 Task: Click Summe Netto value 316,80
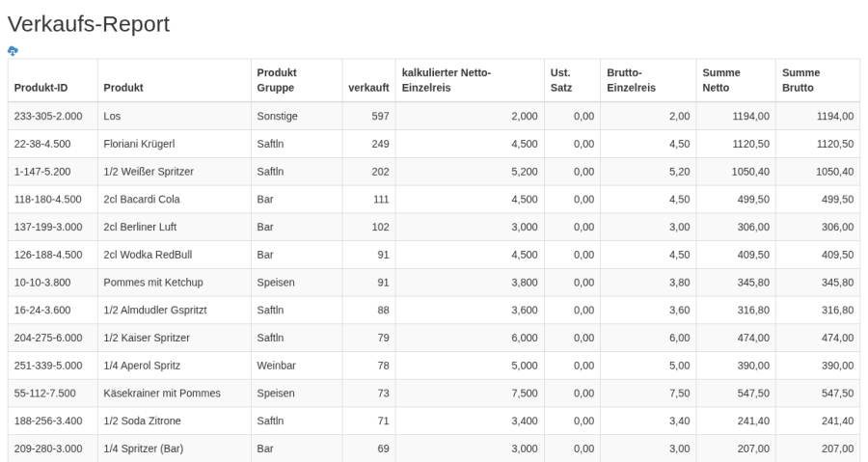click(753, 310)
